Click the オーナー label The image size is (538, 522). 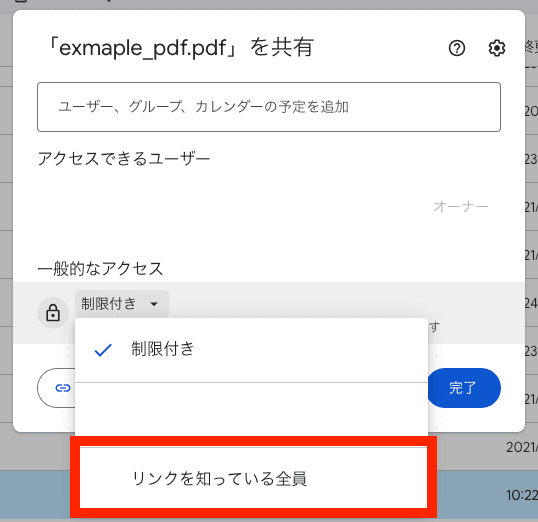[460, 207]
